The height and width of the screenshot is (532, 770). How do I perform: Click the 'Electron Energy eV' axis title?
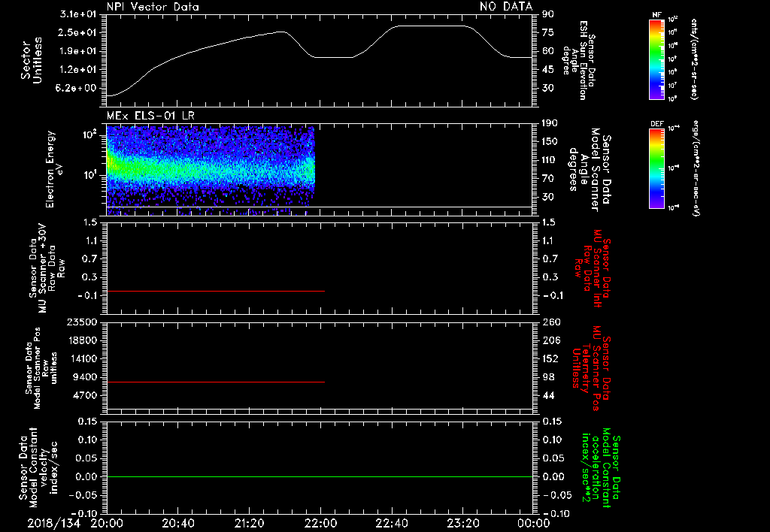pos(54,169)
